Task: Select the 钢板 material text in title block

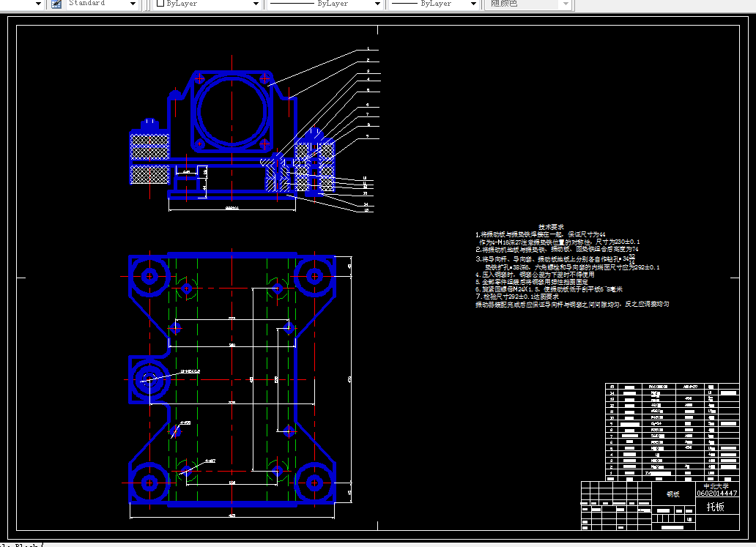Action: pyautogui.click(x=673, y=494)
